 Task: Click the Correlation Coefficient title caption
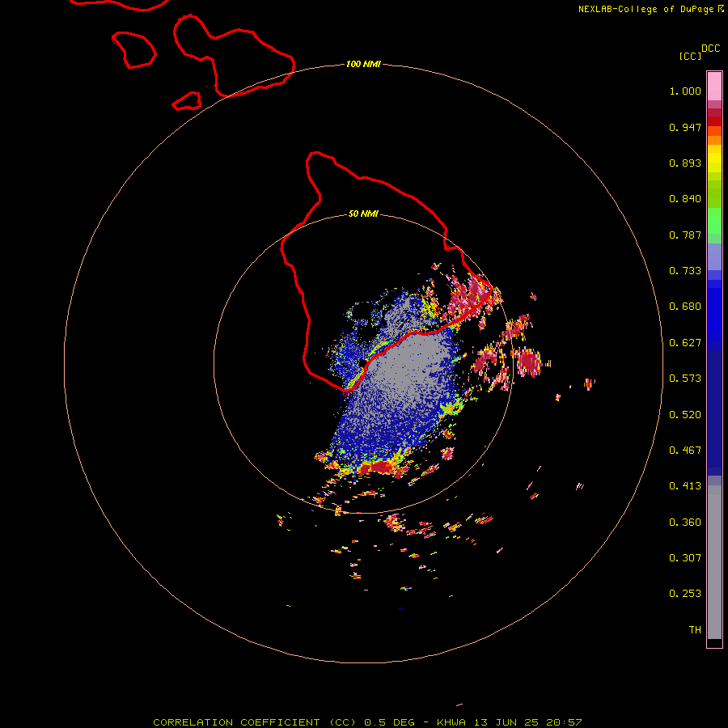(x=367, y=722)
